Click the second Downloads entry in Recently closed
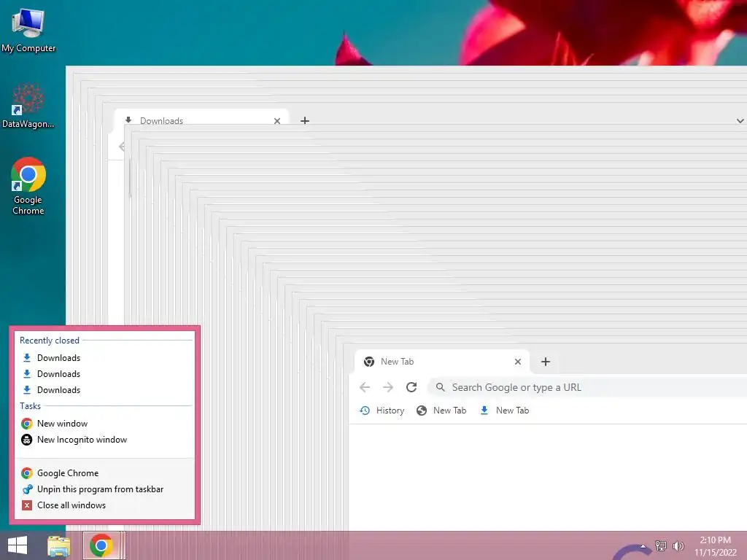 (x=105, y=374)
